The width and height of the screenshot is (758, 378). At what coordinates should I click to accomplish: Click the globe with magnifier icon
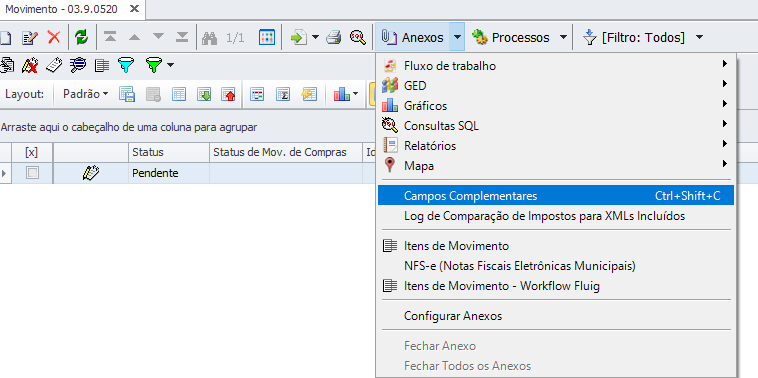tap(78, 65)
